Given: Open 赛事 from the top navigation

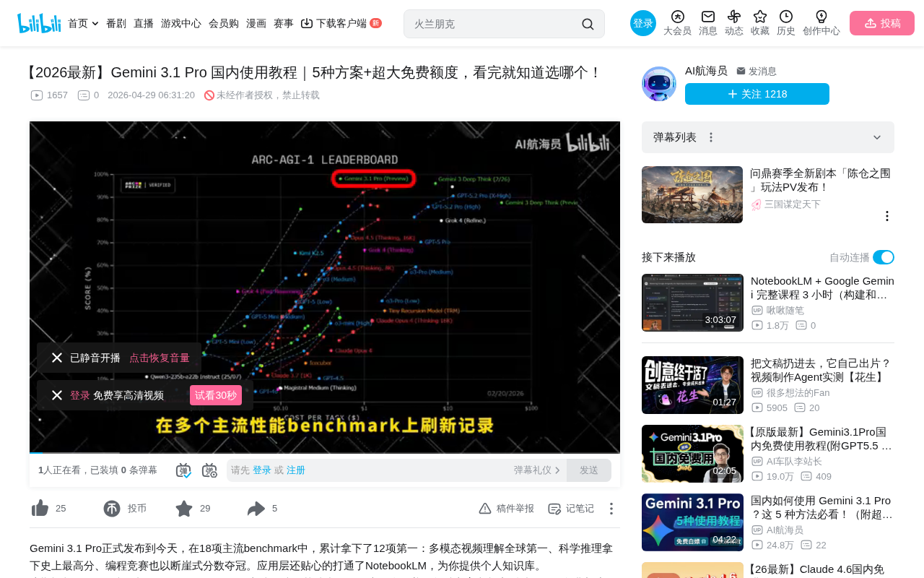Looking at the screenshot, I should [284, 23].
